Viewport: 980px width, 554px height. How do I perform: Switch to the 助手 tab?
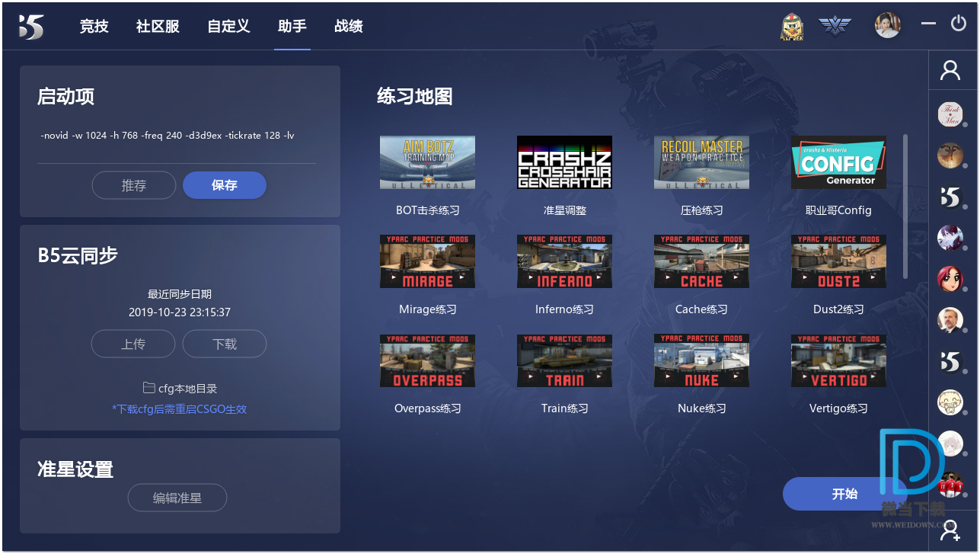[292, 27]
